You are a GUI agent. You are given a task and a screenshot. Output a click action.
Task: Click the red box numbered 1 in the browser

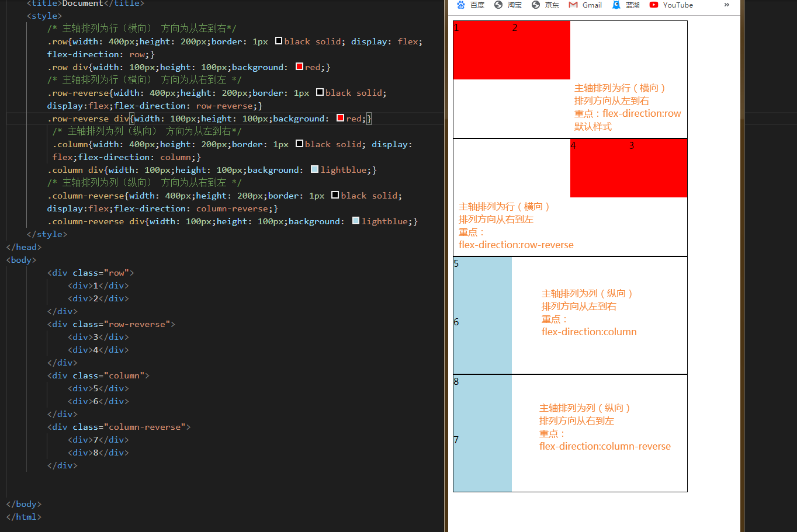(x=483, y=50)
